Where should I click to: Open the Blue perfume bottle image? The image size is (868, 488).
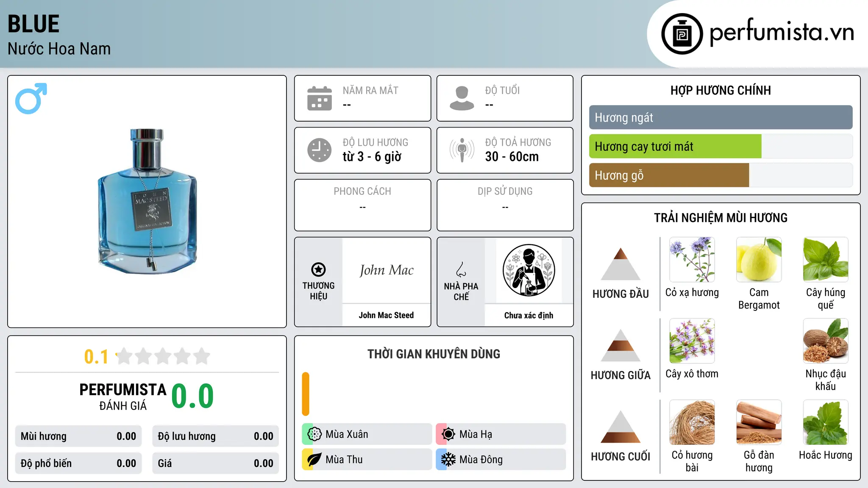tap(147, 201)
